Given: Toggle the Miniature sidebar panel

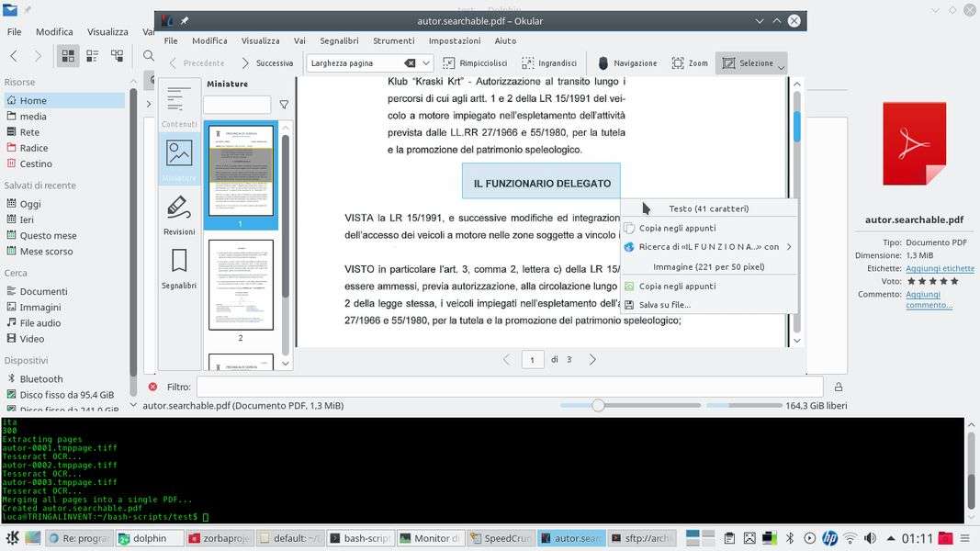Looking at the screenshot, I should click(179, 159).
